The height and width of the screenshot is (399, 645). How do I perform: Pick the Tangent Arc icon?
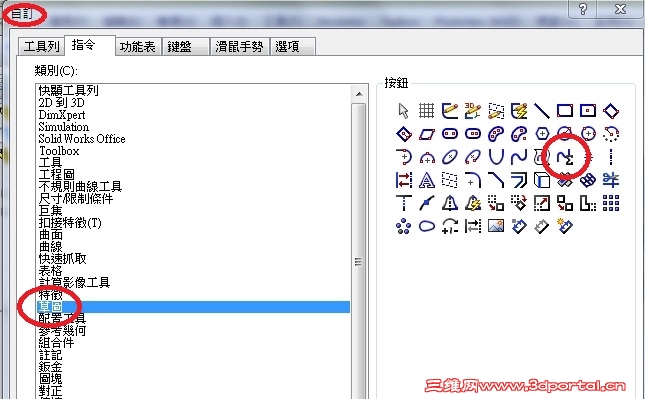point(404,157)
